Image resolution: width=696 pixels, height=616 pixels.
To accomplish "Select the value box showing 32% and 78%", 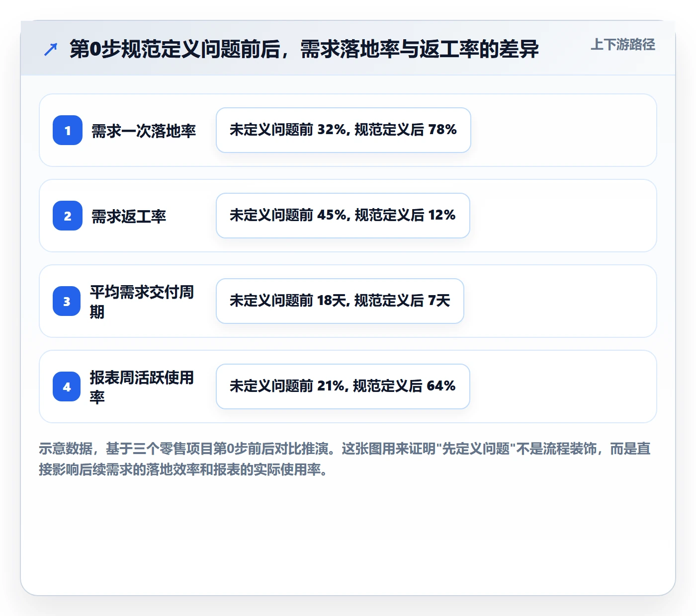I will (344, 130).
